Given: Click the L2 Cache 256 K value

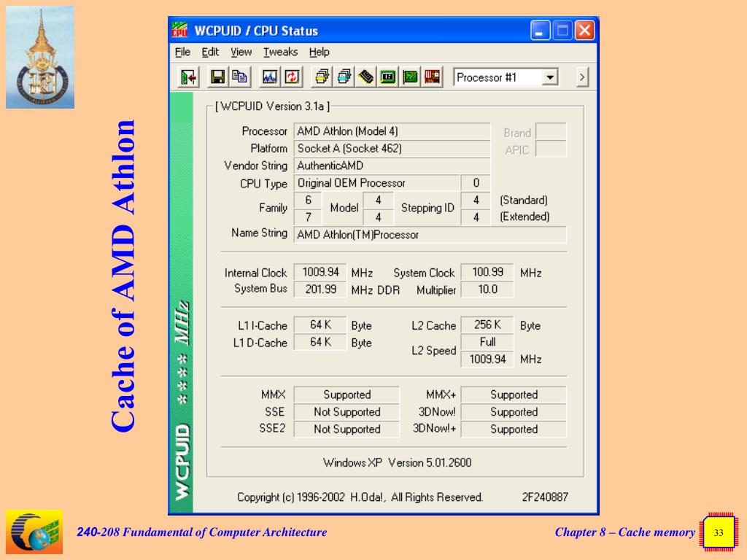Looking at the screenshot, I should click(487, 324).
